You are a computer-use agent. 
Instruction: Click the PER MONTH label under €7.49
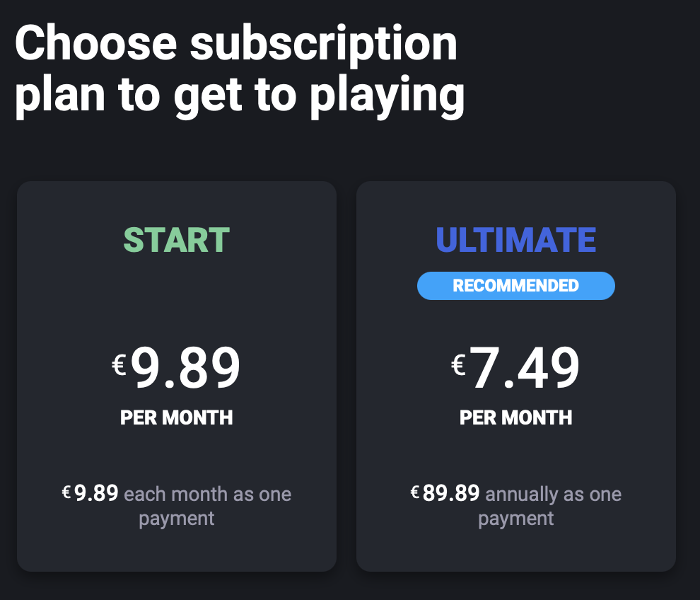point(516,417)
